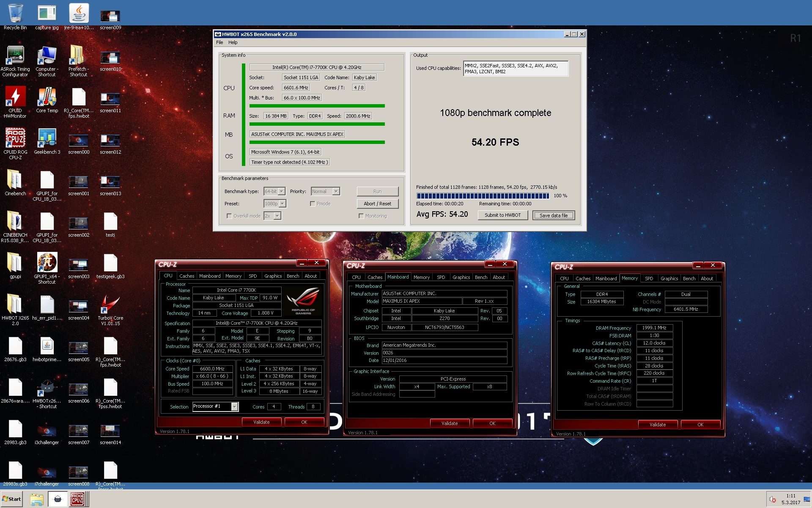
Task: Open Windows Explorer from the taskbar
Action: (x=37, y=500)
